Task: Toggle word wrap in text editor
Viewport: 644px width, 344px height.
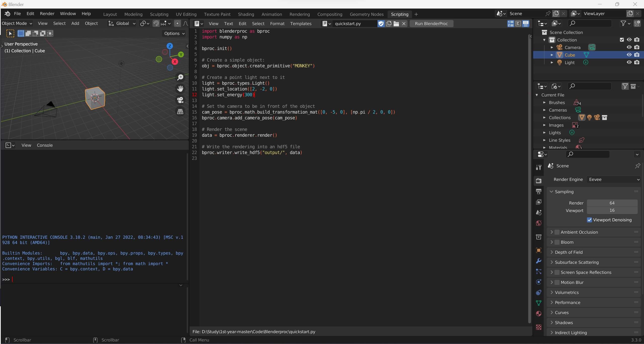Action: pyautogui.click(x=518, y=24)
